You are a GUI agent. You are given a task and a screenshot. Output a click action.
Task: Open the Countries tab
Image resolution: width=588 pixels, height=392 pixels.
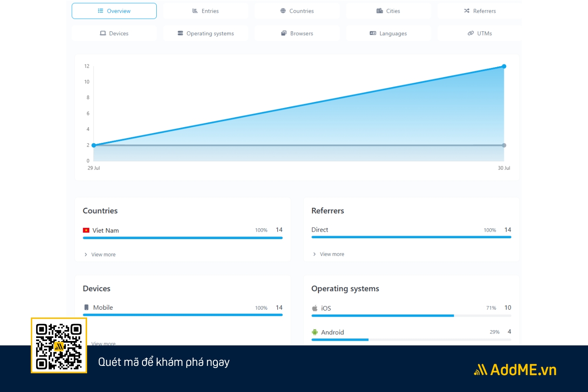297,11
